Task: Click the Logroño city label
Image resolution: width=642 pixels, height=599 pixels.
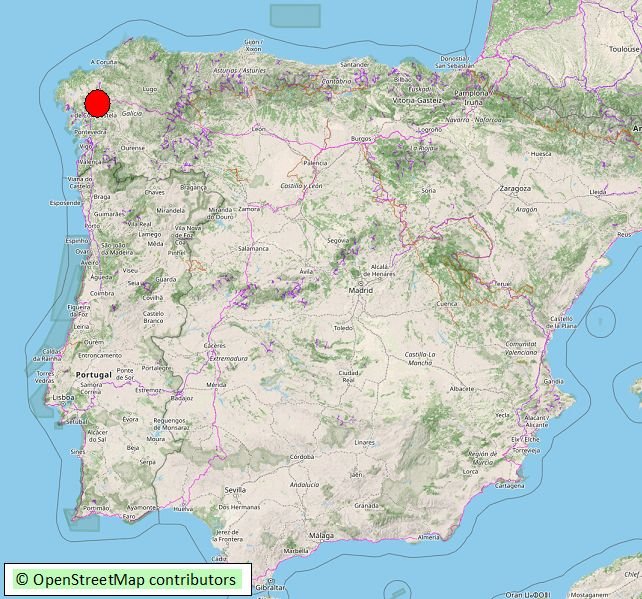Action: [x=430, y=130]
